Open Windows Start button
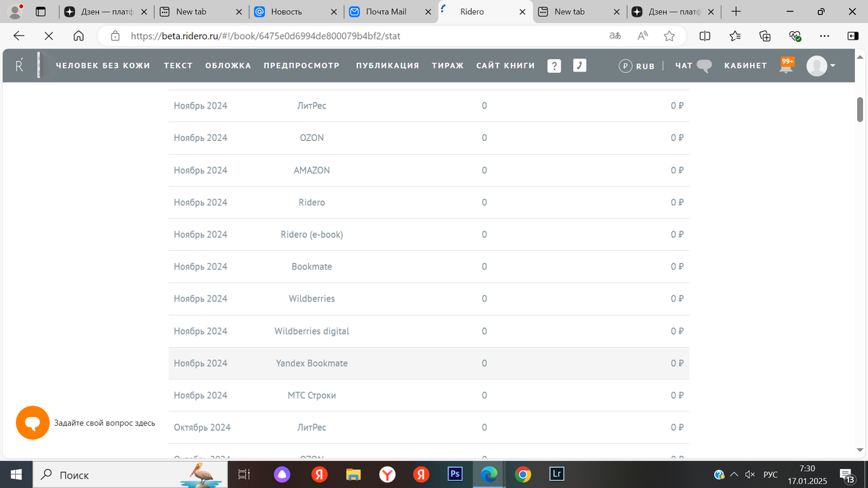This screenshot has height=488, width=868. [16, 475]
